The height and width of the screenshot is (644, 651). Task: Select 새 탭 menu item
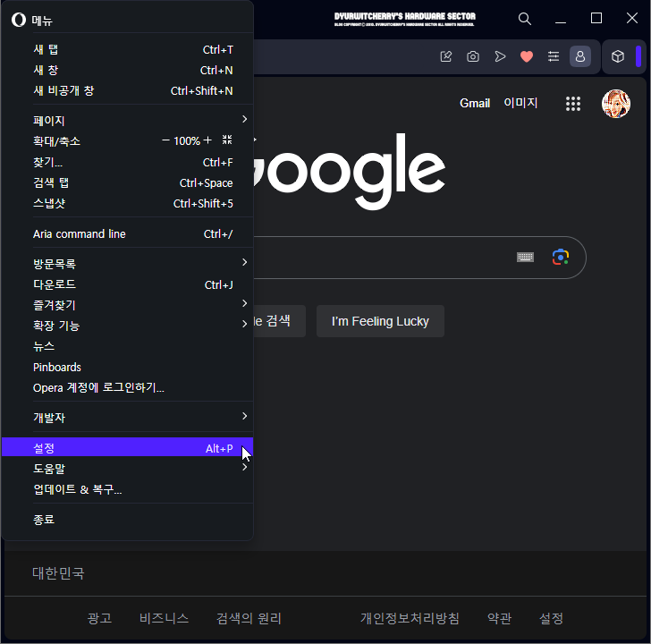pos(128,50)
